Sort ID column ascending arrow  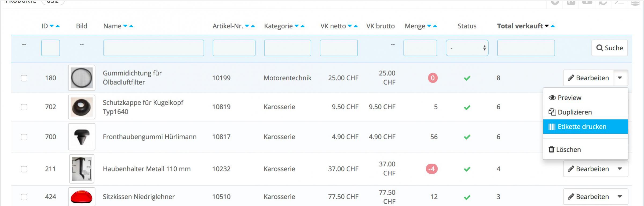point(58,26)
